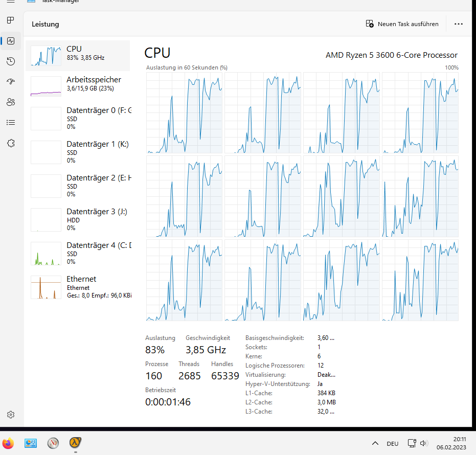Select Datenträger 0 (F:) SSD entry
The width and height of the screenshot is (476, 455).
[78, 119]
